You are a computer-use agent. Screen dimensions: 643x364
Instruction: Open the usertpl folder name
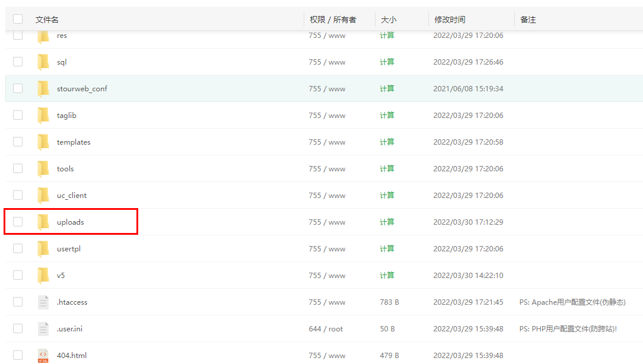point(68,248)
